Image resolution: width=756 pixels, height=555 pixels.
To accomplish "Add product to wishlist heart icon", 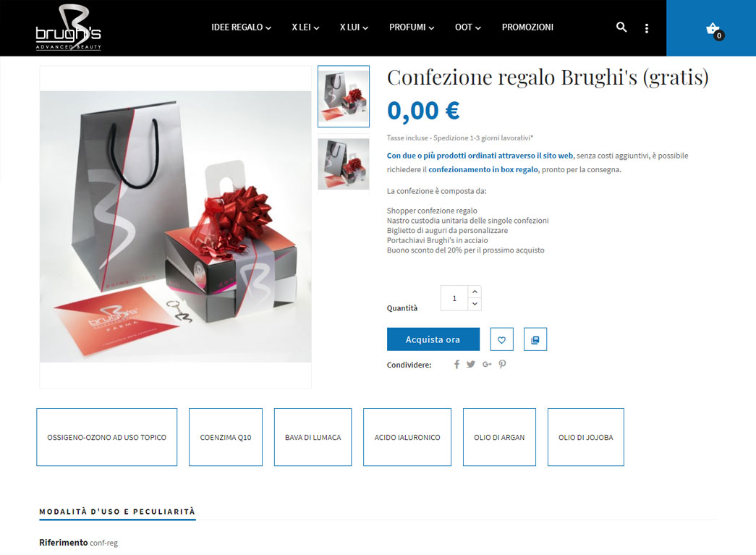I will pyautogui.click(x=501, y=339).
